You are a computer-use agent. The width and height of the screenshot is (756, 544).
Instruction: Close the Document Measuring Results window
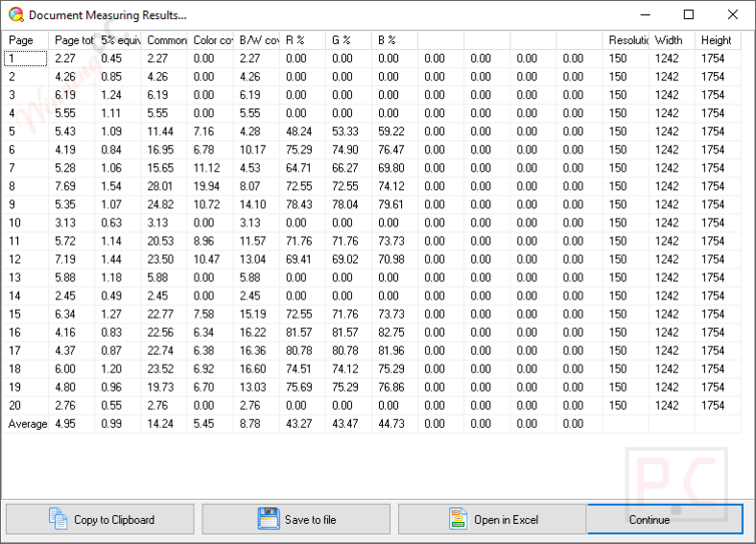pos(733,15)
